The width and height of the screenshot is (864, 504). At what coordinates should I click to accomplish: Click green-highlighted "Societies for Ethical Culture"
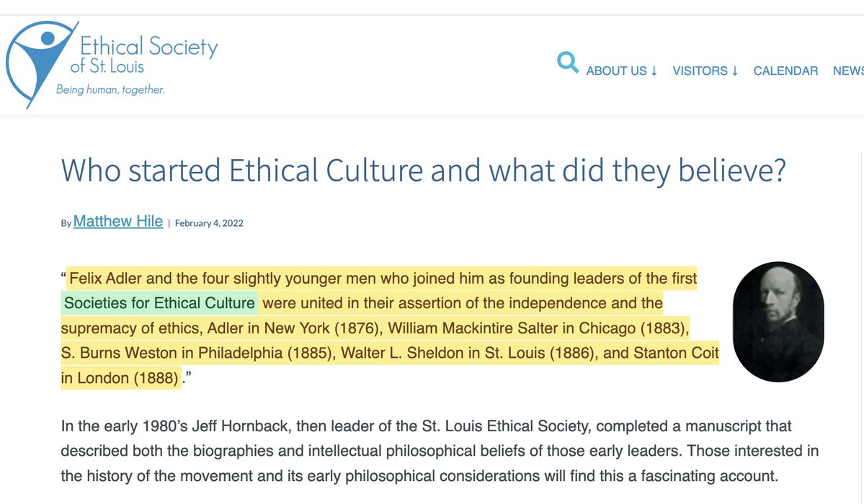tap(159, 303)
